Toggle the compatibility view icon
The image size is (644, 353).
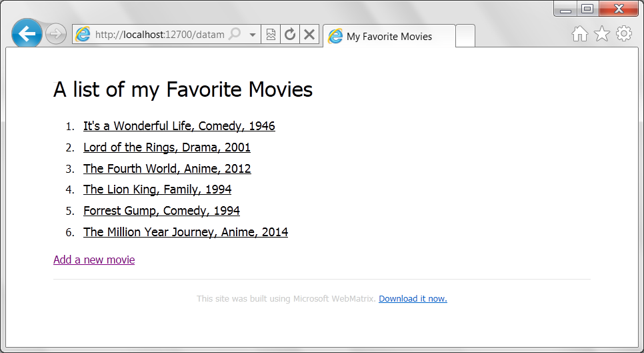(271, 34)
